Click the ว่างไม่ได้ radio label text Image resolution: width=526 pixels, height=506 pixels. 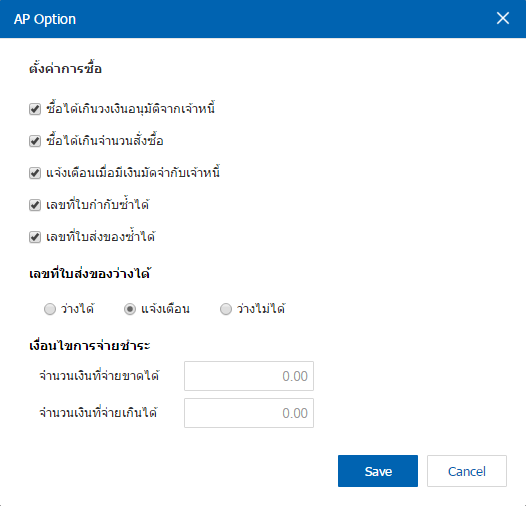click(x=261, y=308)
